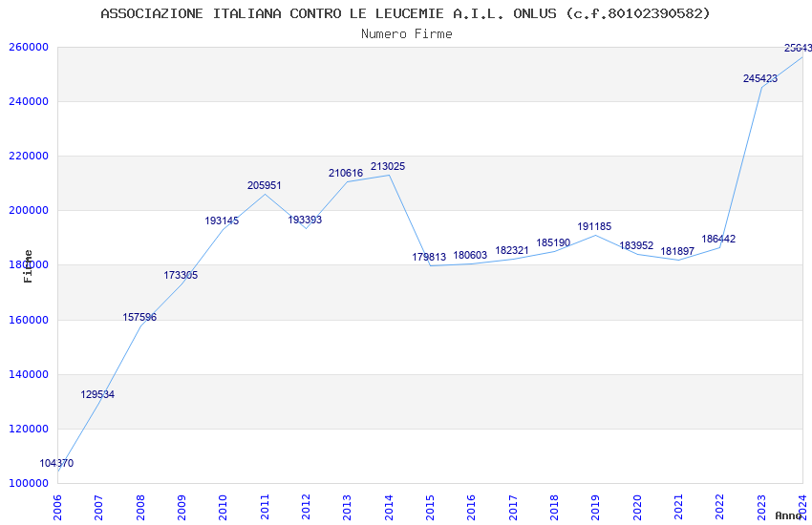The width and height of the screenshot is (812, 525).
Task: Click the x-axis year 2008
Action: 140,508
